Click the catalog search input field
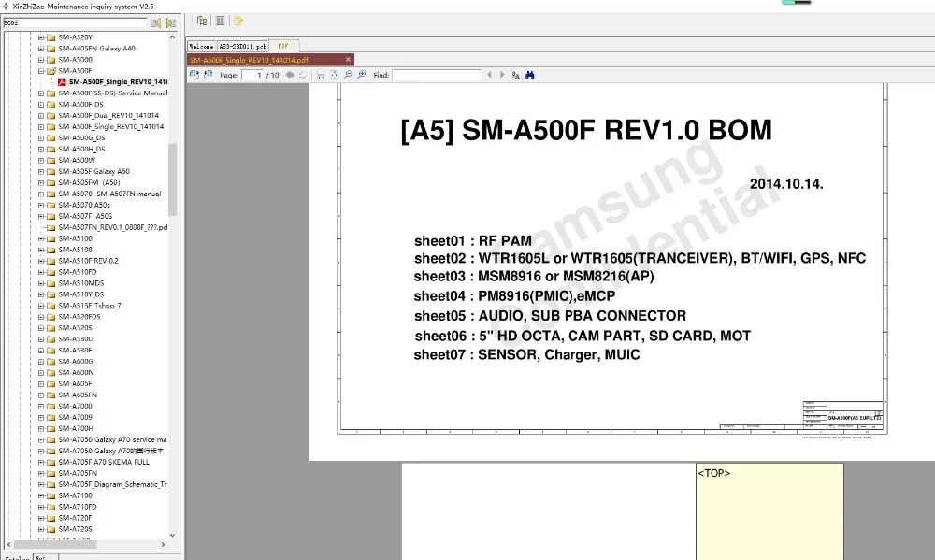935x560 pixels. click(x=75, y=22)
